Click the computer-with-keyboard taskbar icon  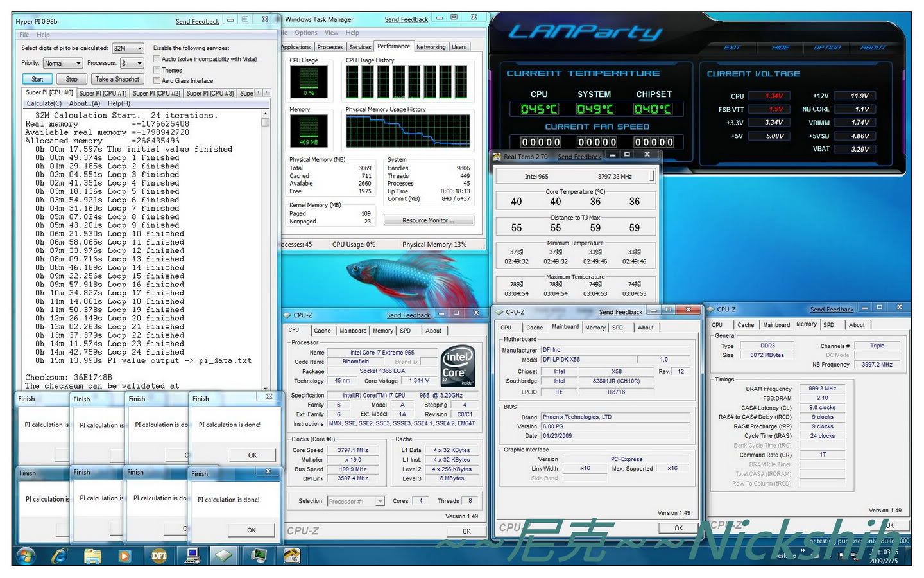pos(193,555)
